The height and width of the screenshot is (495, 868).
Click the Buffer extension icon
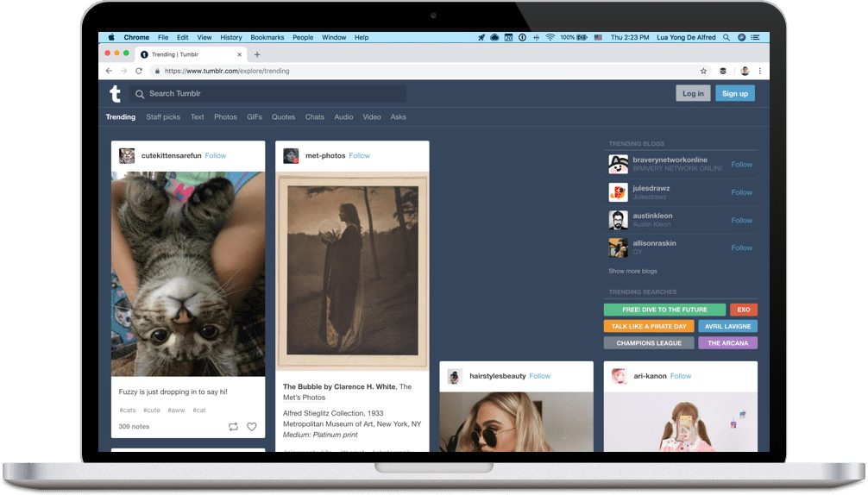pos(722,71)
